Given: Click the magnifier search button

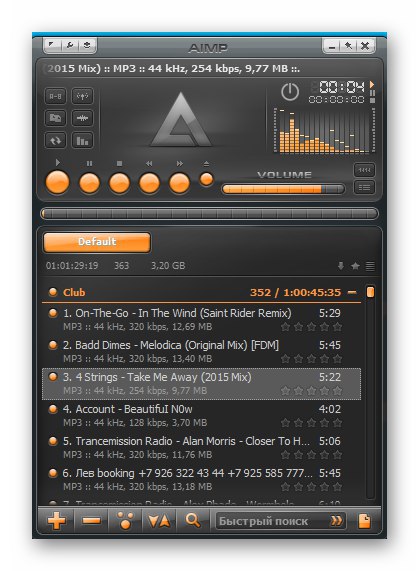Looking at the screenshot, I should tap(193, 521).
